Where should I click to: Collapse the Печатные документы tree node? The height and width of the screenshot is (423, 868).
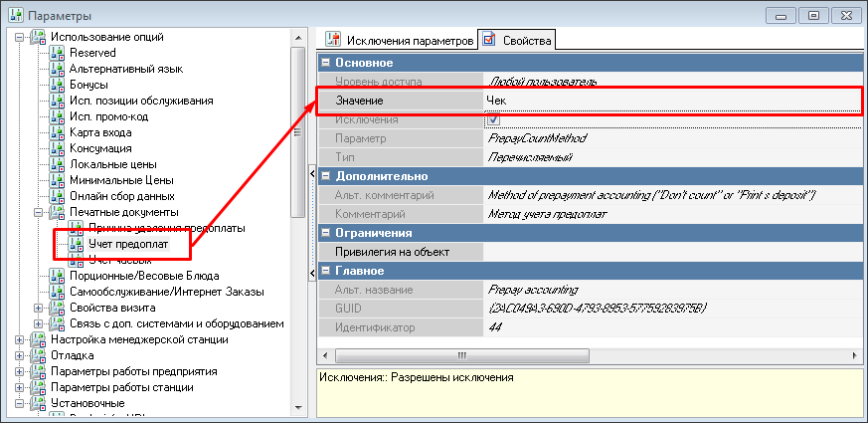pyautogui.click(x=39, y=212)
